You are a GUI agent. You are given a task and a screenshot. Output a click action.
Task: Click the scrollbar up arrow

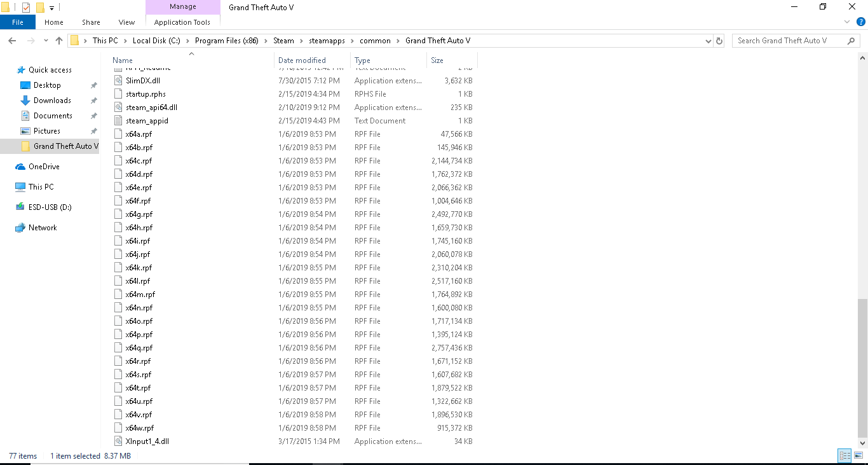pyautogui.click(x=862, y=57)
